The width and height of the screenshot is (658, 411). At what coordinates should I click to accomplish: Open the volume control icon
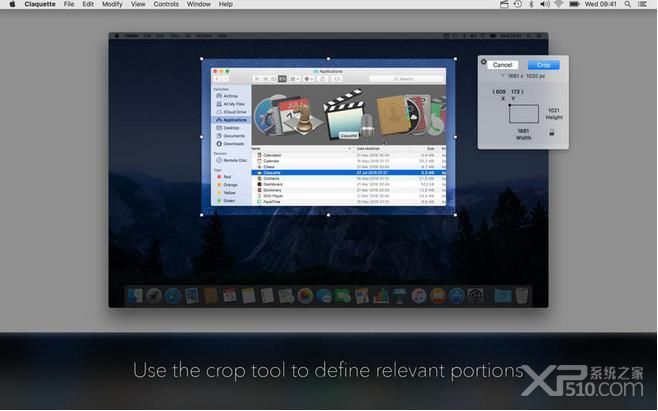pos(545,4)
